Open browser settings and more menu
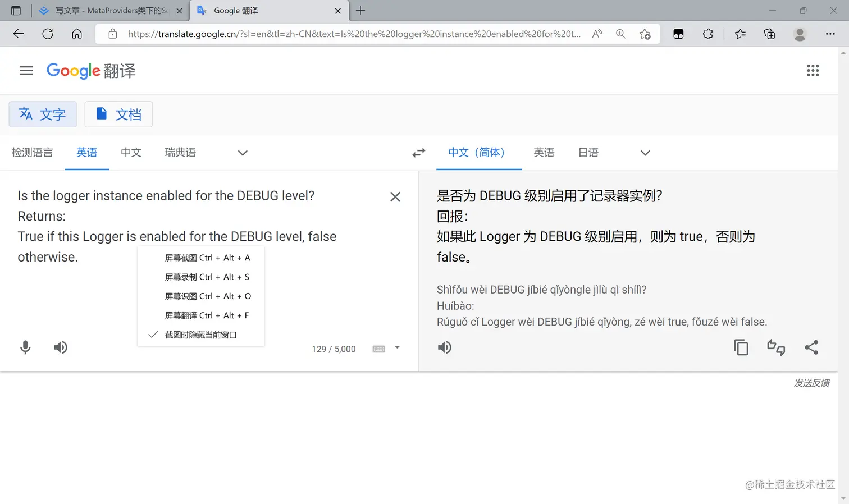The width and height of the screenshot is (849, 504). [830, 34]
